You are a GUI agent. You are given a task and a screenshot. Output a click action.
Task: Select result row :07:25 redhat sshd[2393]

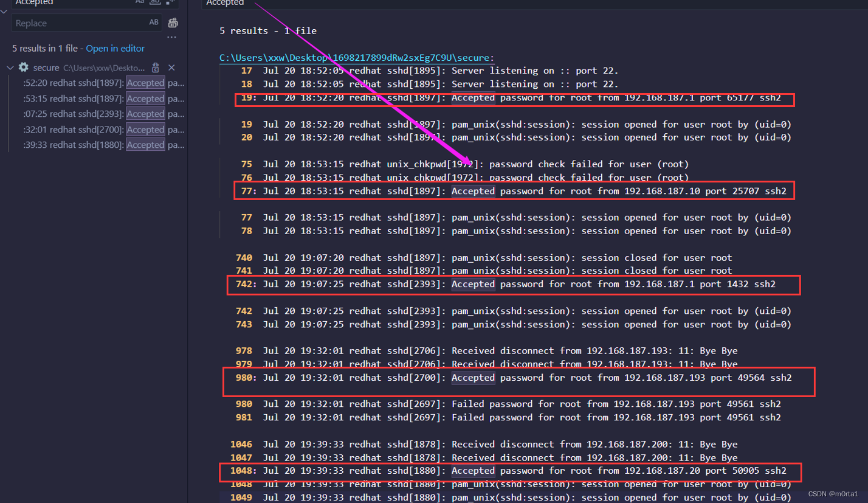click(x=104, y=114)
